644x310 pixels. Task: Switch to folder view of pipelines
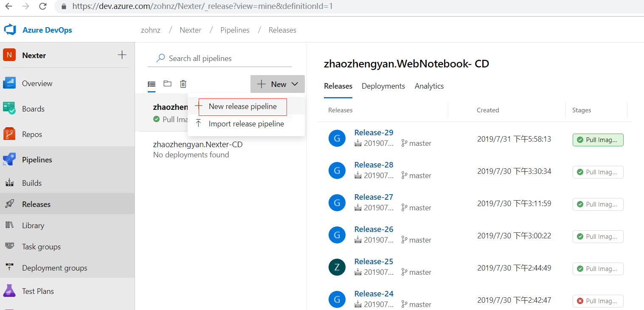(x=168, y=84)
